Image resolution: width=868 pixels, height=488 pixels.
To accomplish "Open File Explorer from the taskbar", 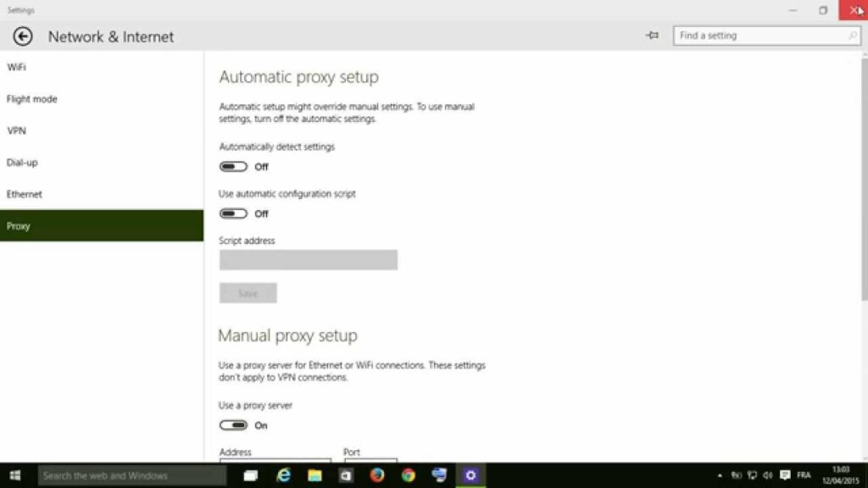I will click(314, 475).
